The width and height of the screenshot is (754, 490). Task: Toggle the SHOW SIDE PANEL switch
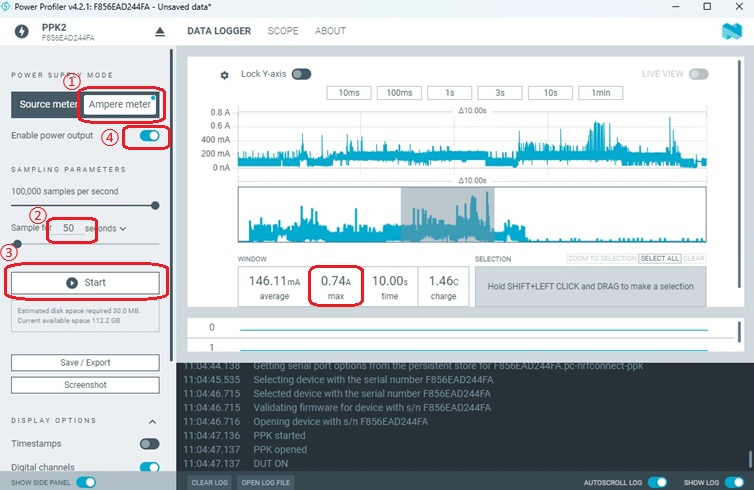86,482
